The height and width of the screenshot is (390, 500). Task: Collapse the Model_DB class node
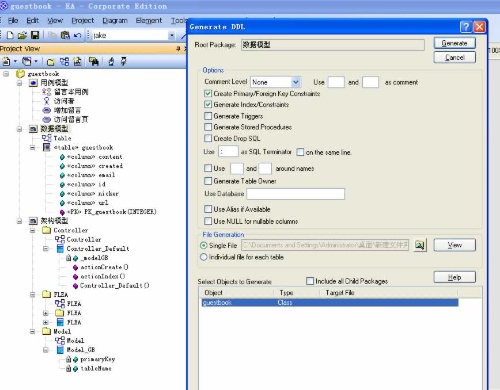click(46, 350)
